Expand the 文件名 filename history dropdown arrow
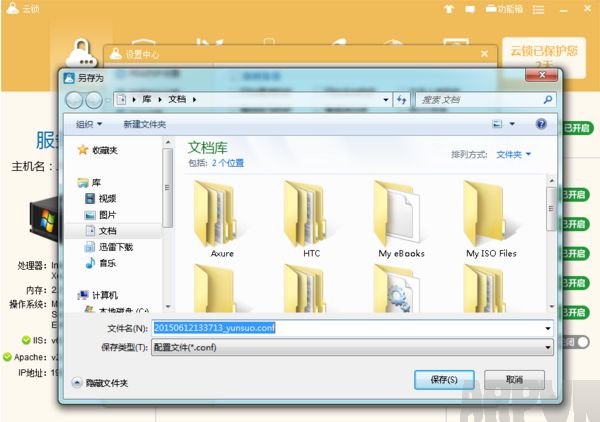Screen dimensions: 600x422 pos(548,328)
